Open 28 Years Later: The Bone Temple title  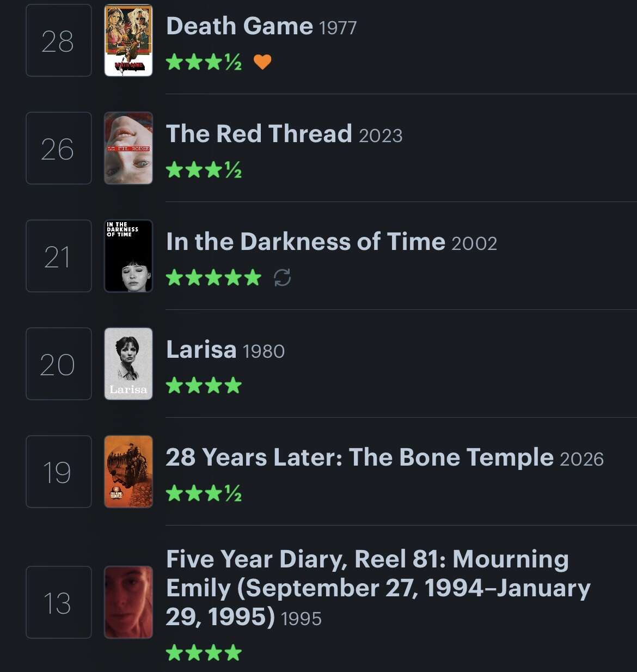359,457
